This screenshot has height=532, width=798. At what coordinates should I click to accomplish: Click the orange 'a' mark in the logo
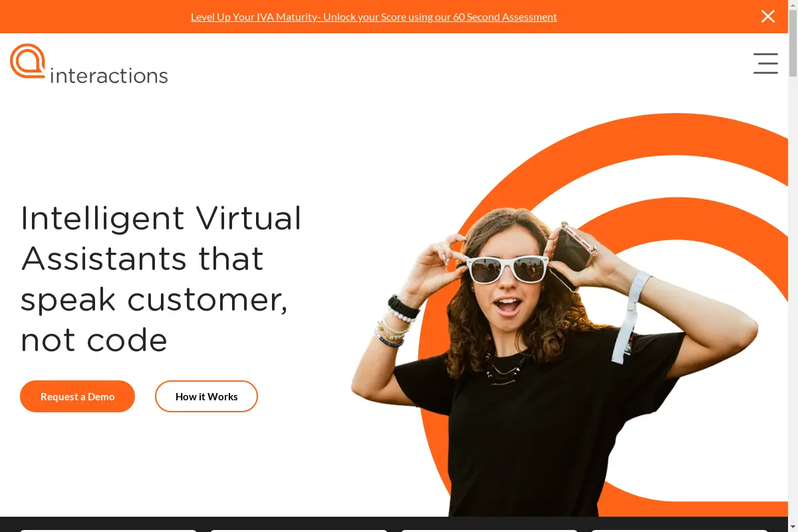click(27, 61)
